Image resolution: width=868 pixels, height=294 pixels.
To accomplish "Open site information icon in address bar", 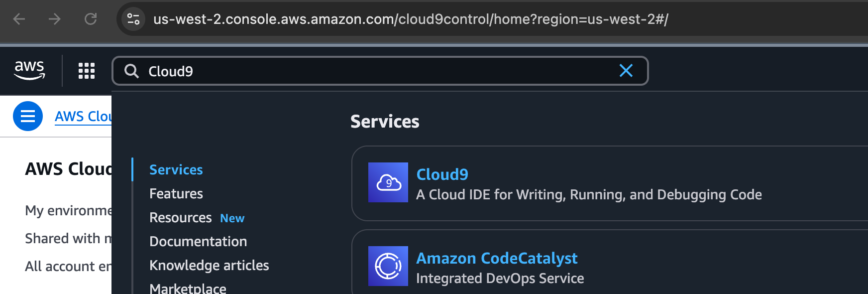I will [133, 19].
